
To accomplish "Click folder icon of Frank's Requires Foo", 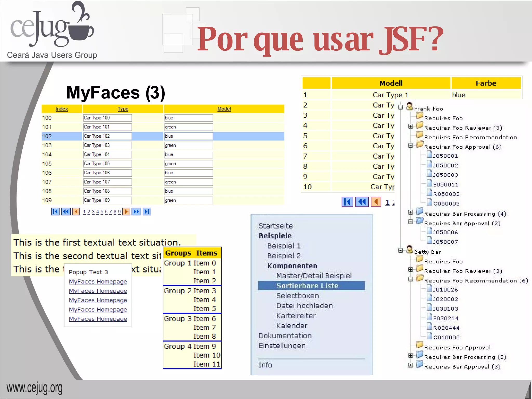I will pos(420,116).
